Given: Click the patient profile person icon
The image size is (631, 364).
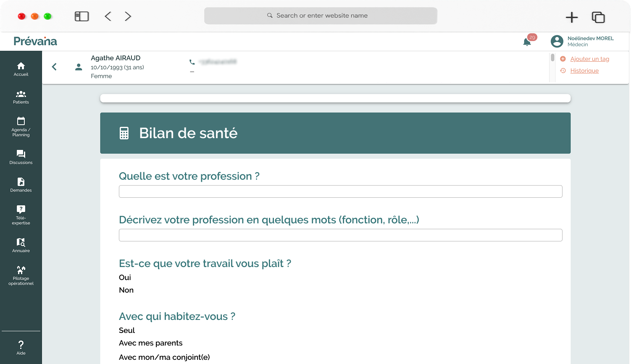Looking at the screenshot, I should 79,67.
